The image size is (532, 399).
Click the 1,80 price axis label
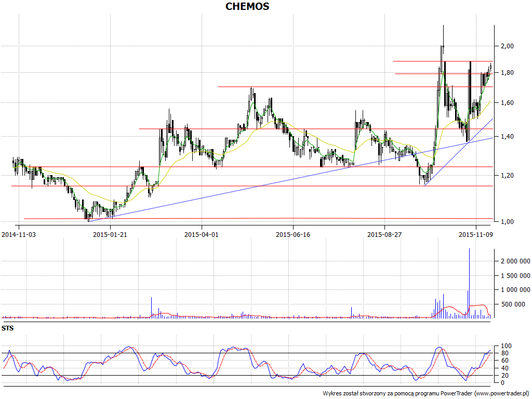click(x=507, y=73)
